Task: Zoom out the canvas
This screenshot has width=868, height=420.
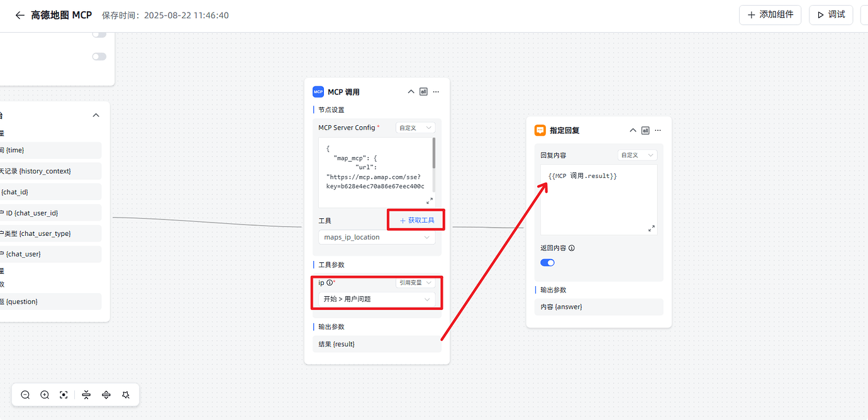Action: click(25, 395)
